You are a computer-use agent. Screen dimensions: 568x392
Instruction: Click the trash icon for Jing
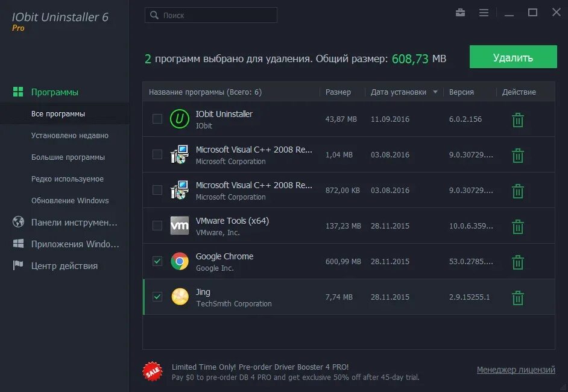coord(517,297)
